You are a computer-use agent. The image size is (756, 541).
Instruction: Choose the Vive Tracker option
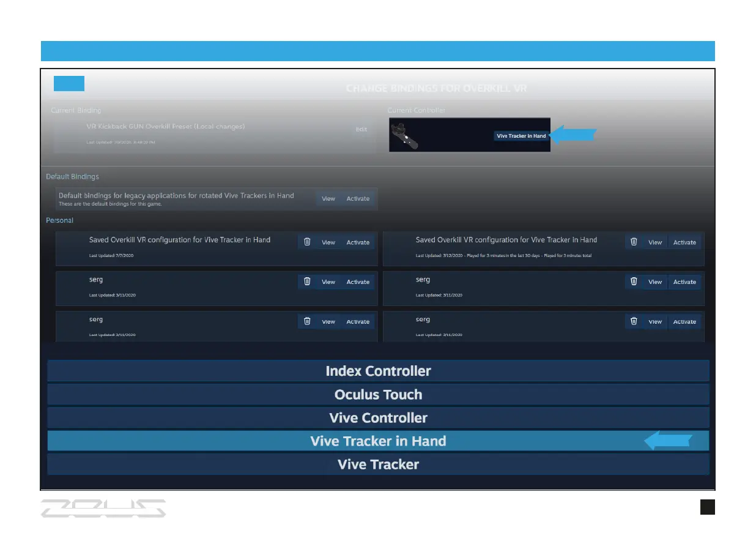pos(378,464)
